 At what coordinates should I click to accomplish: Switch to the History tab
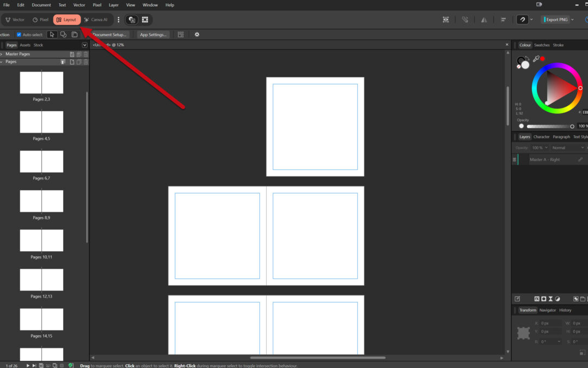(565, 310)
